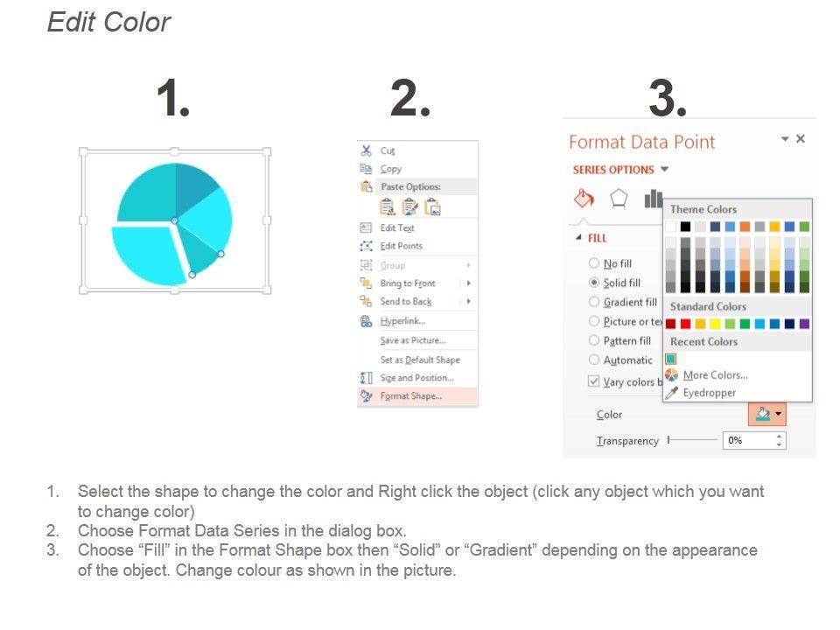Select the Solid fill radio button
The image size is (840, 630).
[x=594, y=283]
